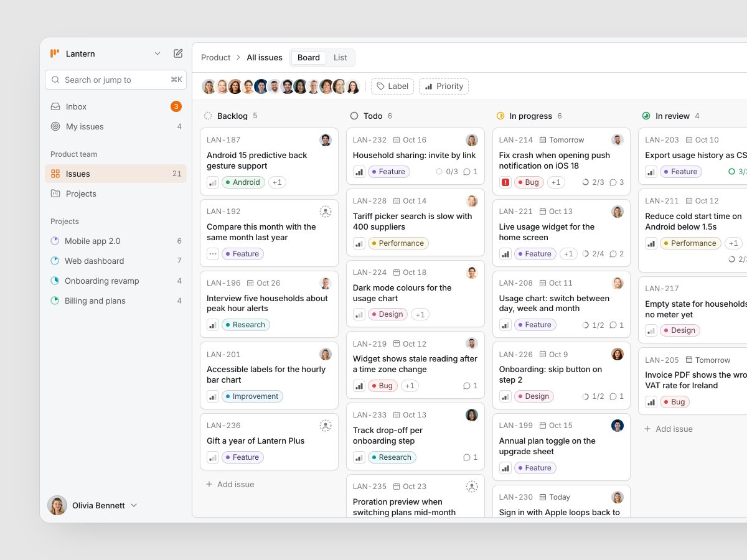Open Inbox in the sidebar
The image size is (747, 560).
click(x=116, y=106)
